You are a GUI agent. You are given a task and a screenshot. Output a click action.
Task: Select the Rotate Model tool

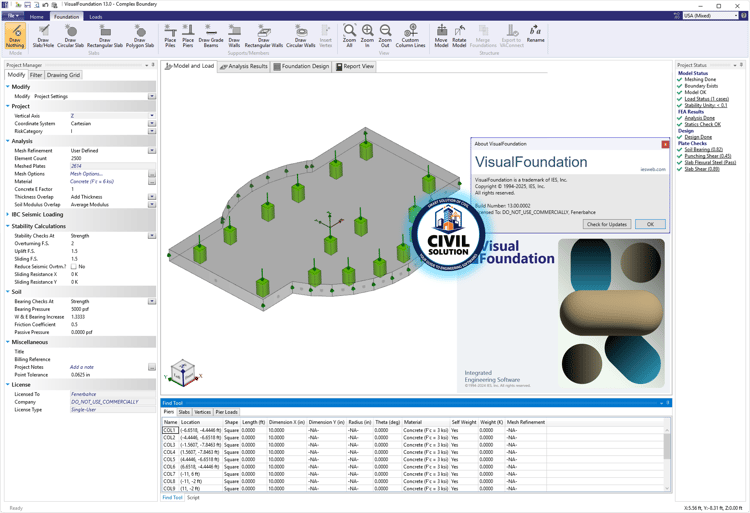coord(459,36)
